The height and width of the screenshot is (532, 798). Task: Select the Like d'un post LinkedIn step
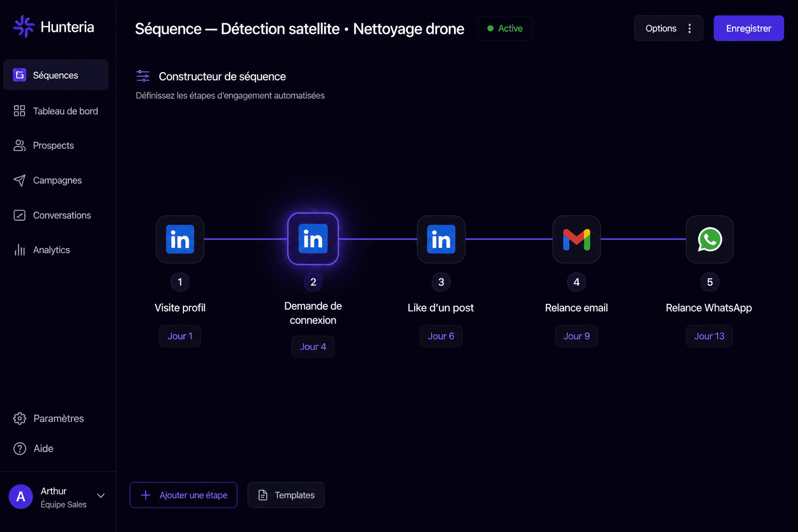pos(441,240)
